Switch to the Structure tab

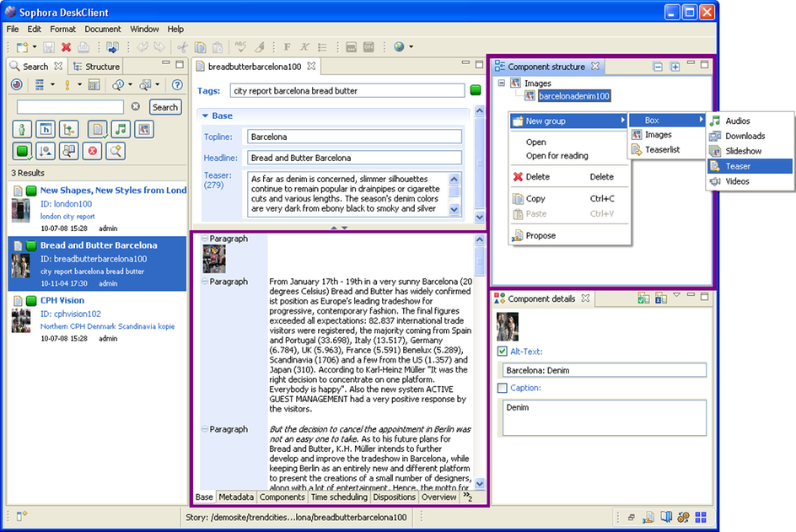97,67
